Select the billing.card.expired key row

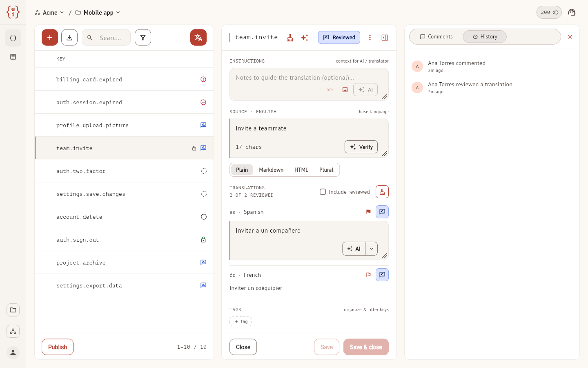point(124,79)
